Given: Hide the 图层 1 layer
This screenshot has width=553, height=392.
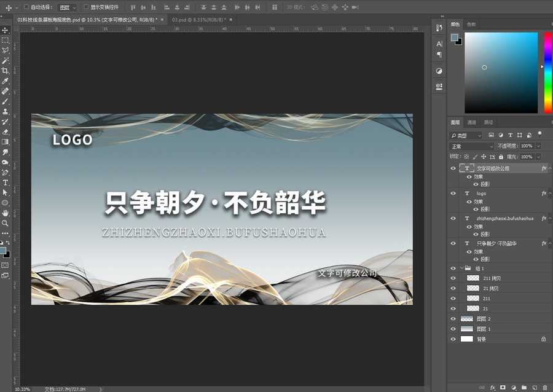Looking at the screenshot, I should (x=453, y=329).
